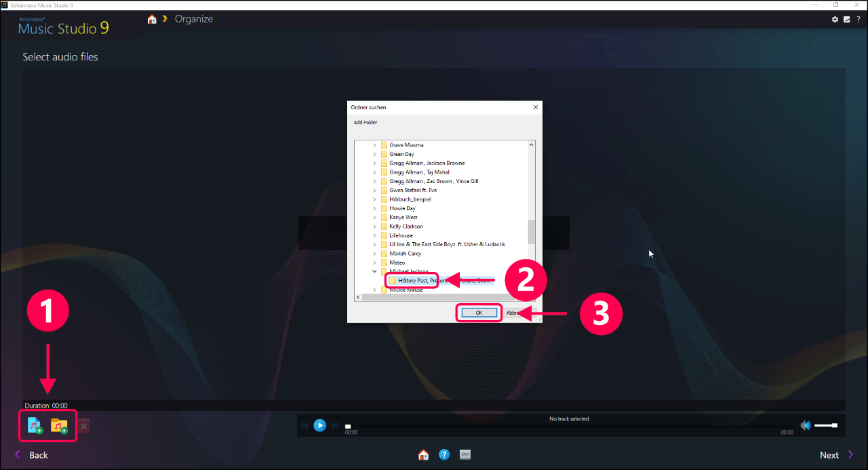Adjust the volume slider
This screenshot has width=868, height=470.
826,425
